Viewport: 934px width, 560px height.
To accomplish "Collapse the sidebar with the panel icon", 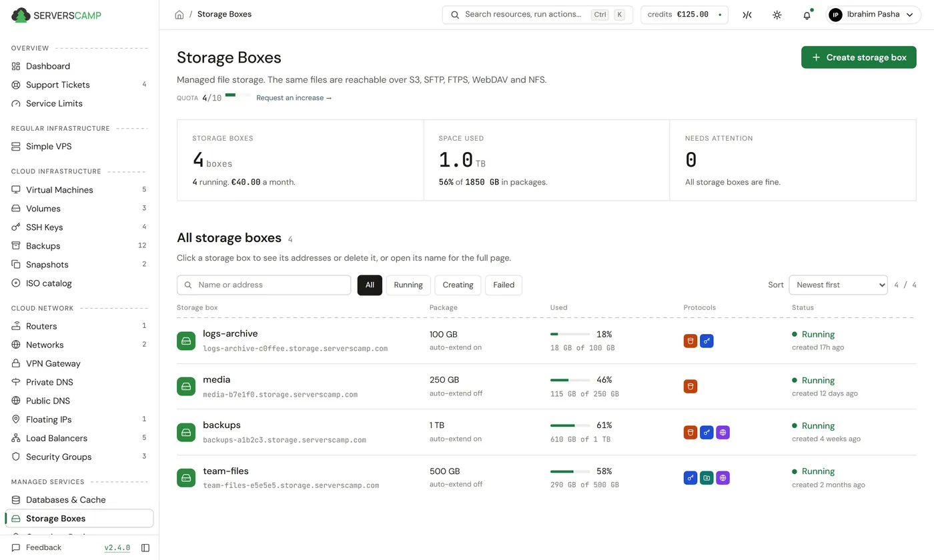I will click(x=145, y=548).
